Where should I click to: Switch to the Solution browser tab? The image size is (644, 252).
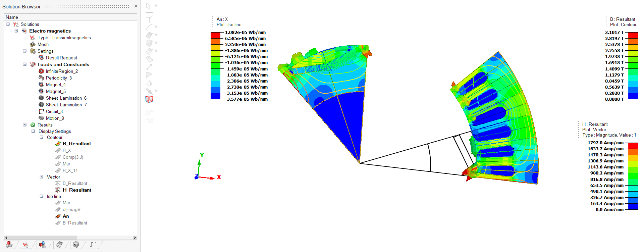pos(26,245)
